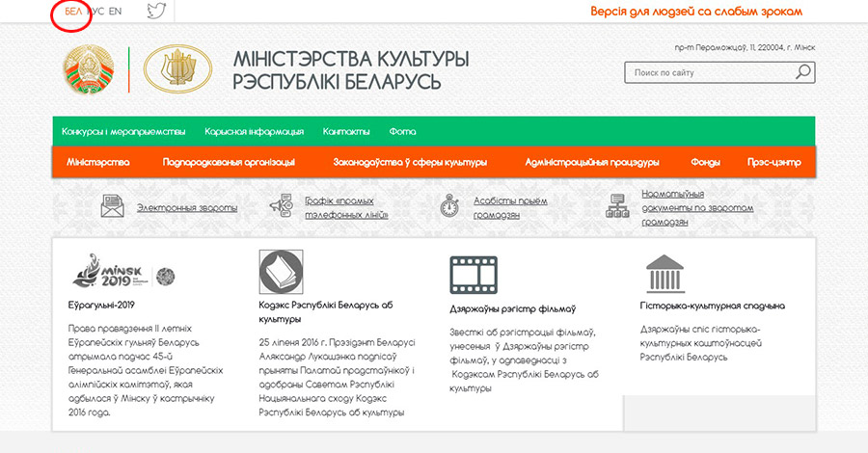Switch site language to EN
The image size is (868, 453).
tap(115, 12)
